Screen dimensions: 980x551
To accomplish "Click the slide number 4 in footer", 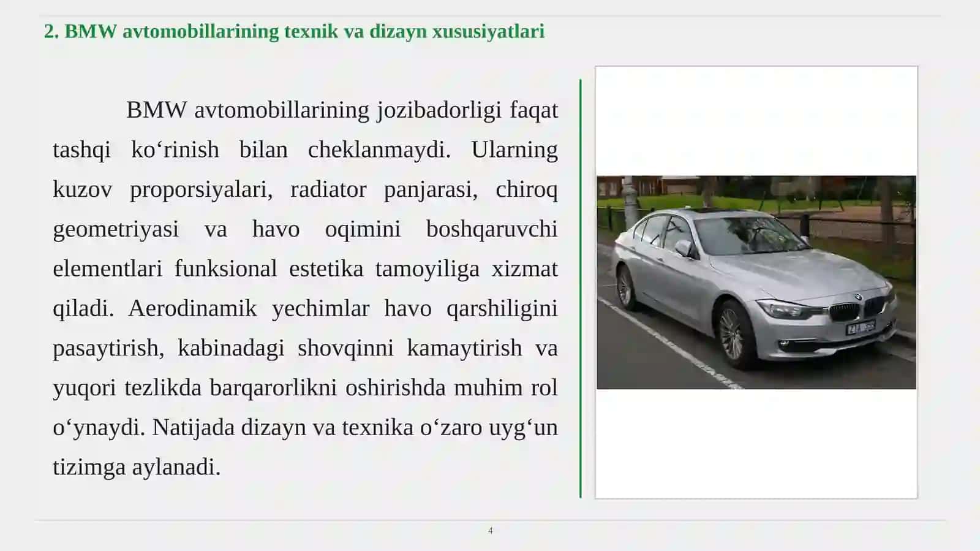I will [x=490, y=531].
